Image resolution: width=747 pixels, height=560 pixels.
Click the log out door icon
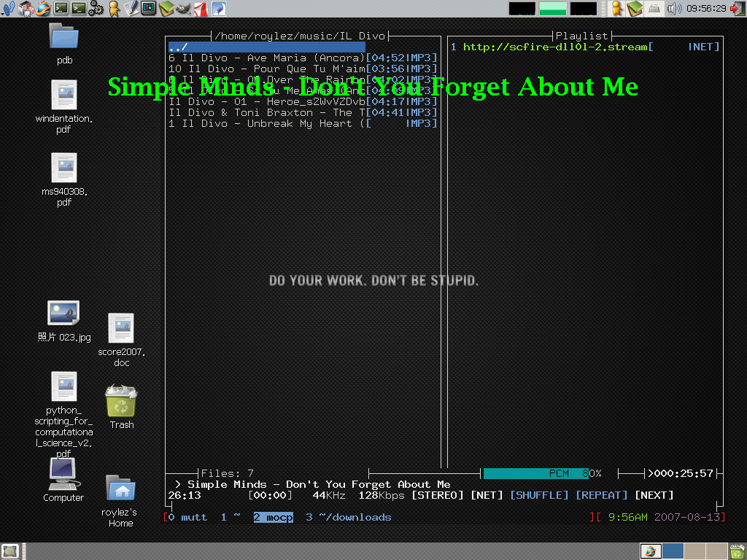[737, 9]
